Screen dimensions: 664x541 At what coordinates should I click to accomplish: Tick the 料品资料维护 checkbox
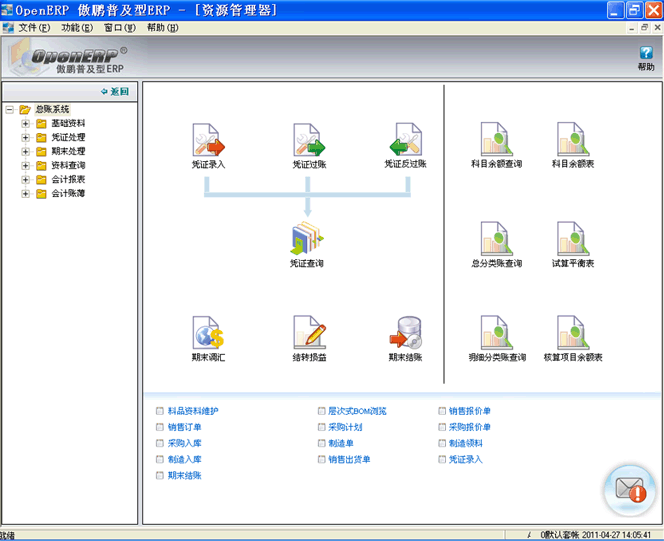click(x=160, y=411)
